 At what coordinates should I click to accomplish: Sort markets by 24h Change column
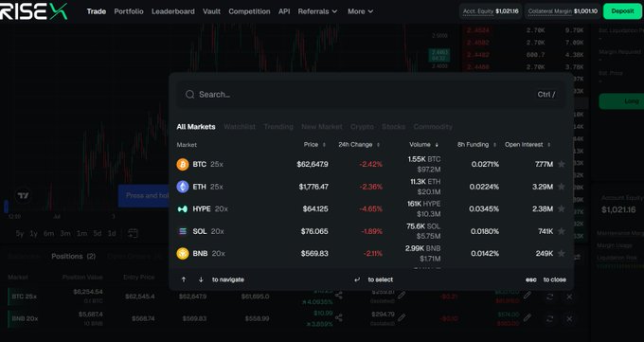(359, 145)
